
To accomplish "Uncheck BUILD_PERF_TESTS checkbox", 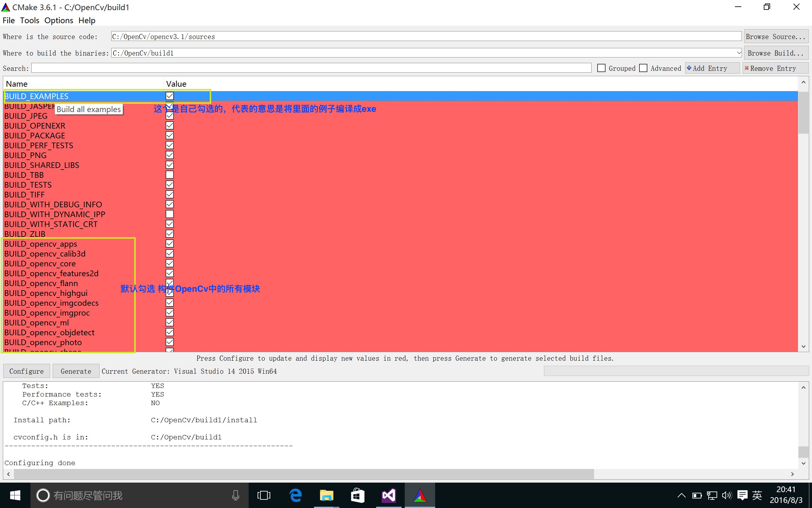I will click(170, 145).
